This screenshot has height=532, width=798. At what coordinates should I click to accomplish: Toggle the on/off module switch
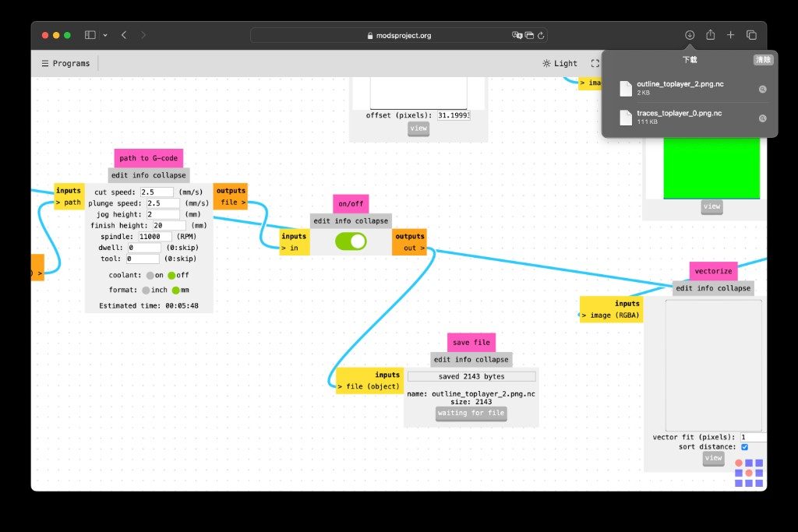coord(351,241)
